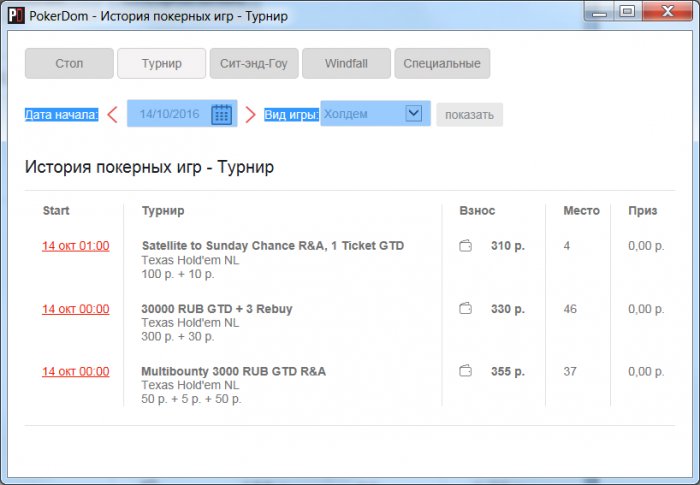Click the 330 р. buy-in value
The width and height of the screenshot is (700, 485).
508,309
